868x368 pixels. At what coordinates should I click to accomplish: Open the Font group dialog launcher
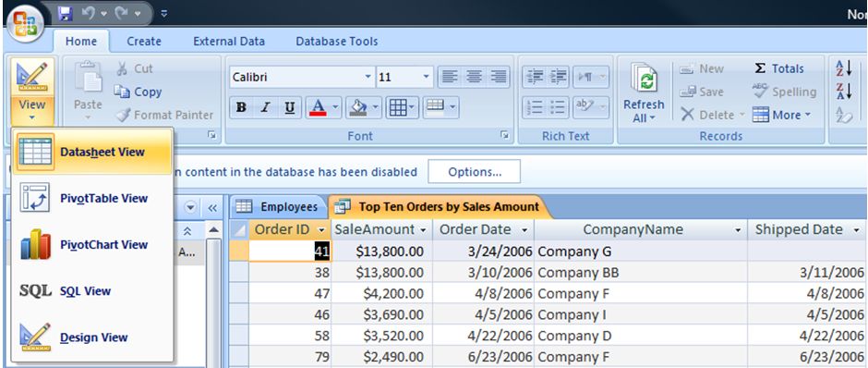pos(504,135)
